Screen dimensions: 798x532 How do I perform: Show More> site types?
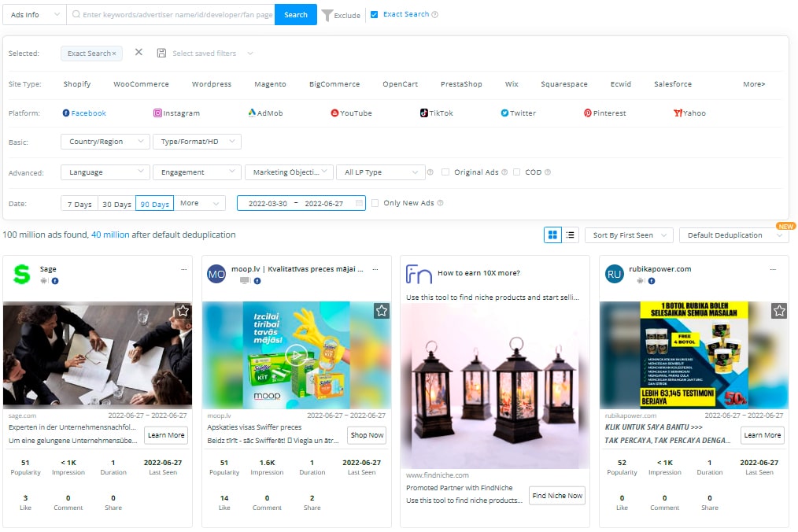(x=754, y=84)
